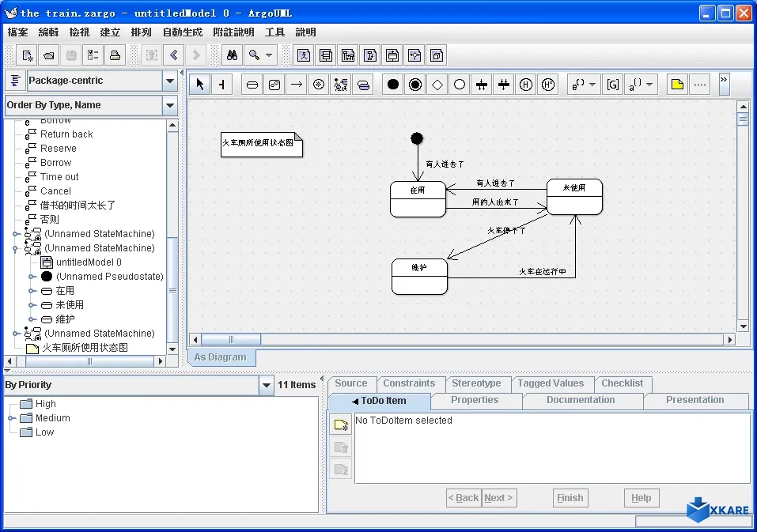This screenshot has width=757, height=532.
Task: Click the Open project icon
Action: [49, 55]
